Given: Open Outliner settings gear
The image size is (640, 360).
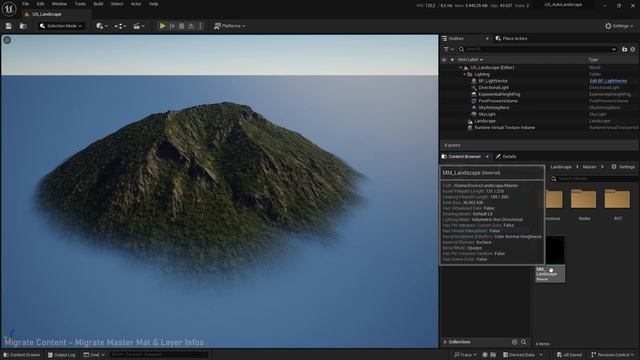Looking at the screenshot, I should point(633,49).
